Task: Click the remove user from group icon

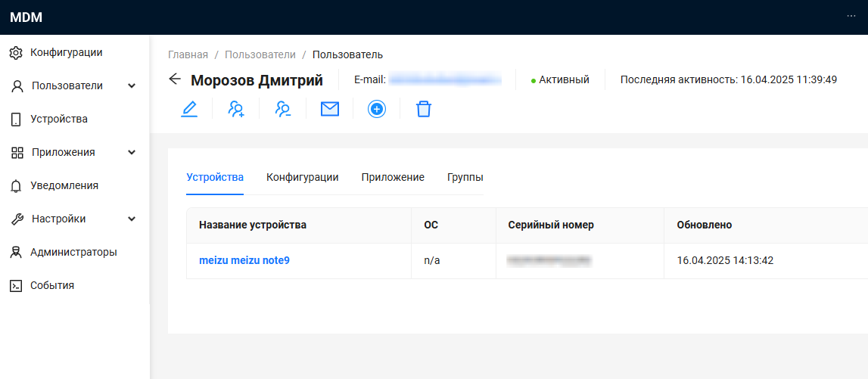Action: pyautogui.click(x=283, y=110)
